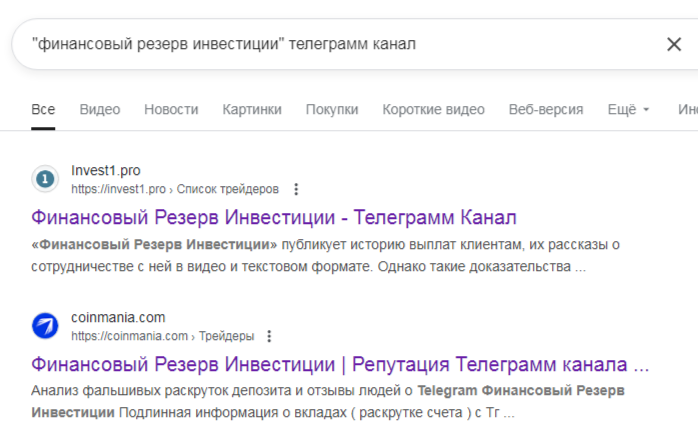Click the coinmania.com site name

[x=118, y=318]
